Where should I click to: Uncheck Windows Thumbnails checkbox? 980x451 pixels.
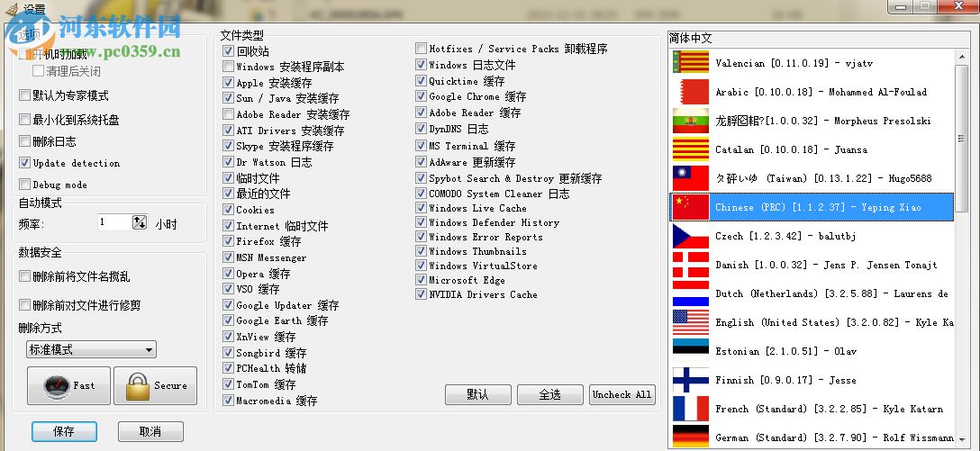click(x=421, y=251)
